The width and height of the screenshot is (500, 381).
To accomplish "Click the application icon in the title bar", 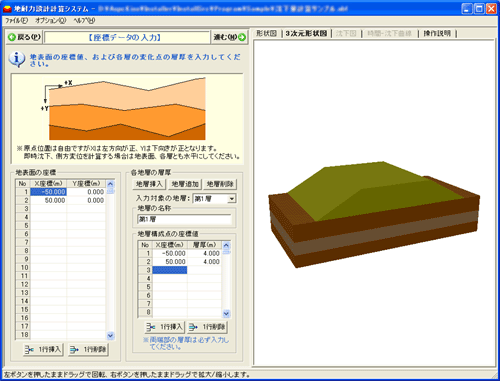I will click(x=7, y=9).
